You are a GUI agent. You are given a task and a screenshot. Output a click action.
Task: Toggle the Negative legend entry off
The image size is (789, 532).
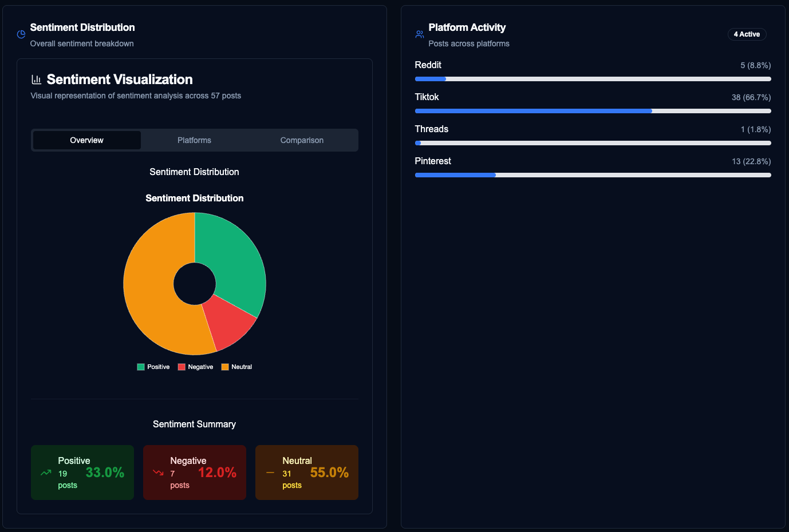coord(195,366)
